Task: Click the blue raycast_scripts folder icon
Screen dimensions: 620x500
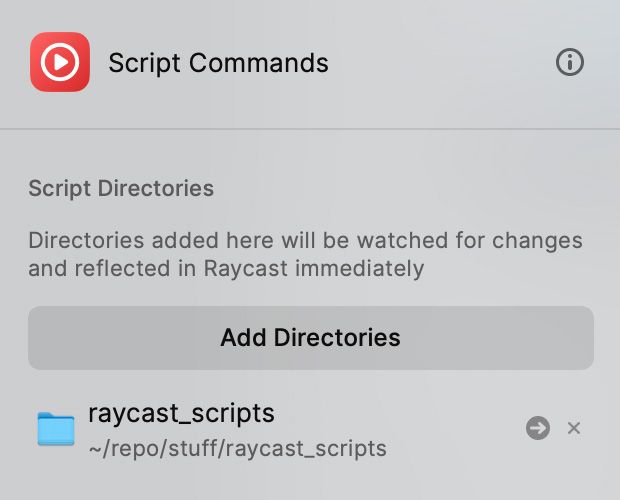Action: (56, 428)
